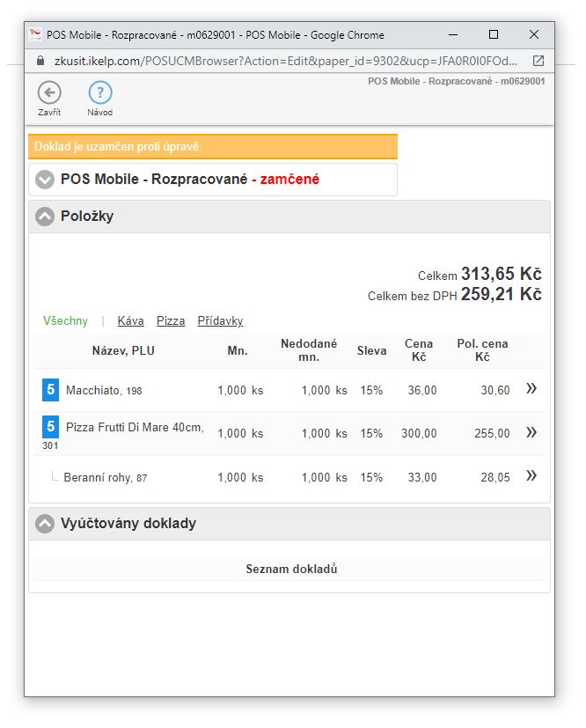Select the Všechny category filter
Screen dimensions: 586x728
pos(66,321)
